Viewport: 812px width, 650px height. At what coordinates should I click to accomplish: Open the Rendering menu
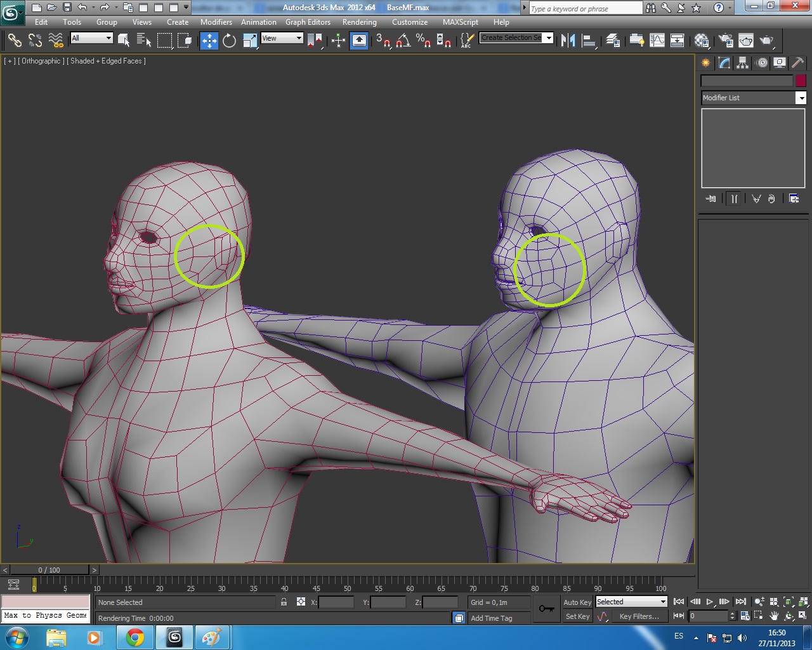(359, 22)
